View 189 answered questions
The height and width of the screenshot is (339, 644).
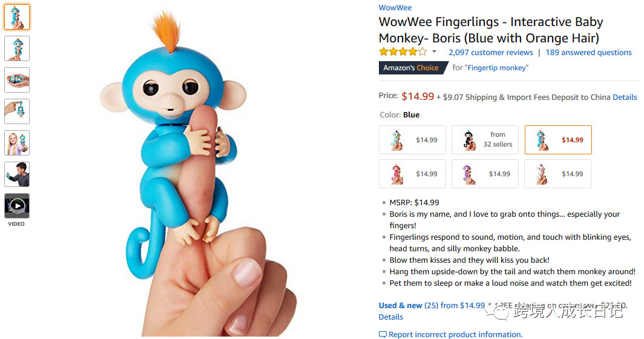coord(588,53)
